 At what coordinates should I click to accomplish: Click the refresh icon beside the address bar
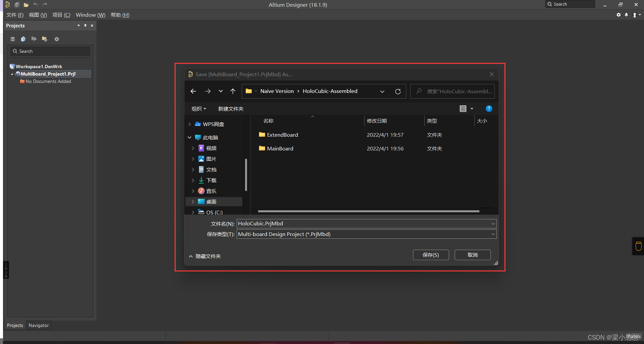click(x=398, y=91)
